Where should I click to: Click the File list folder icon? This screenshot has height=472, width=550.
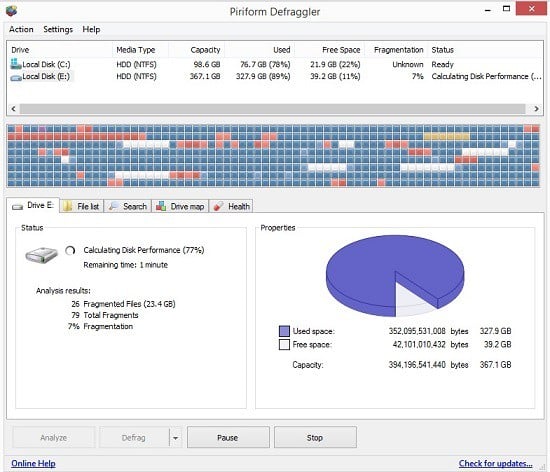[67, 206]
